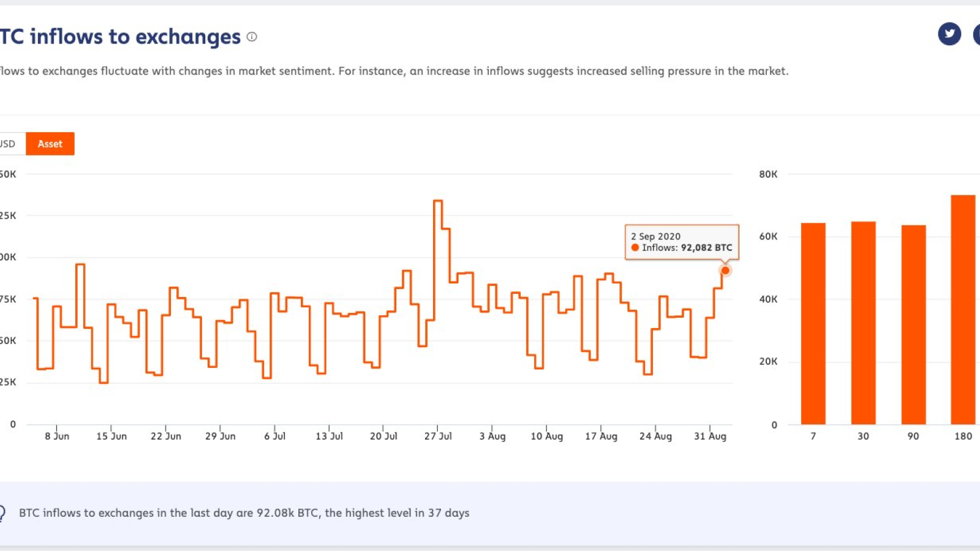
Task: Click the '8 Jun' x-axis label
Action: coord(57,436)
